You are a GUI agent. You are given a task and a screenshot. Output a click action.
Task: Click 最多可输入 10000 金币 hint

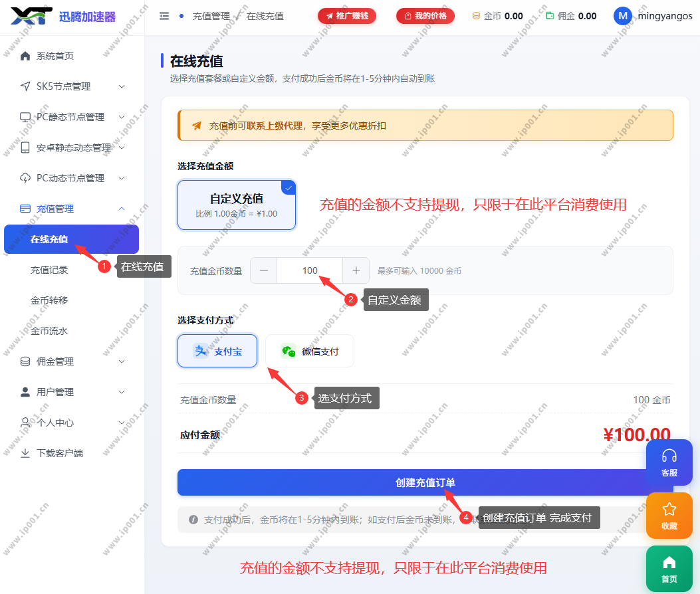(x=419, y=271)
